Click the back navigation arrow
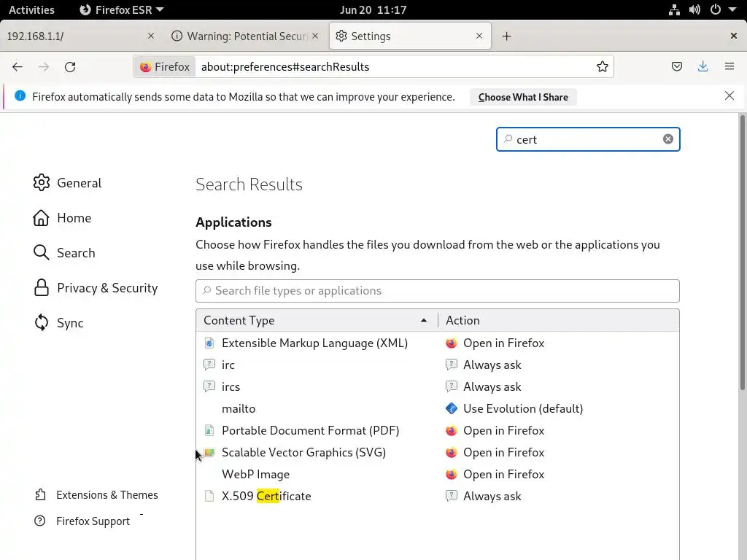The height and width of the screenshot is (560, 747). pyautogui.click(x=18, y=67)
